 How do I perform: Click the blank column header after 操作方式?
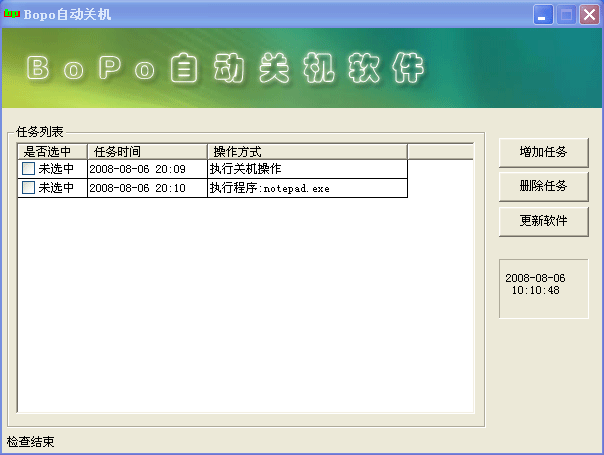440,151
